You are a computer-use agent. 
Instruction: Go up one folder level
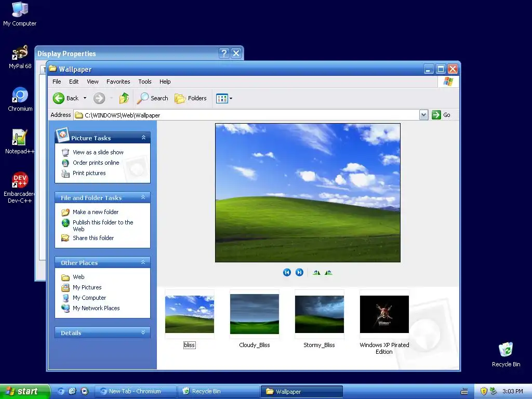(x=124, y=98)
